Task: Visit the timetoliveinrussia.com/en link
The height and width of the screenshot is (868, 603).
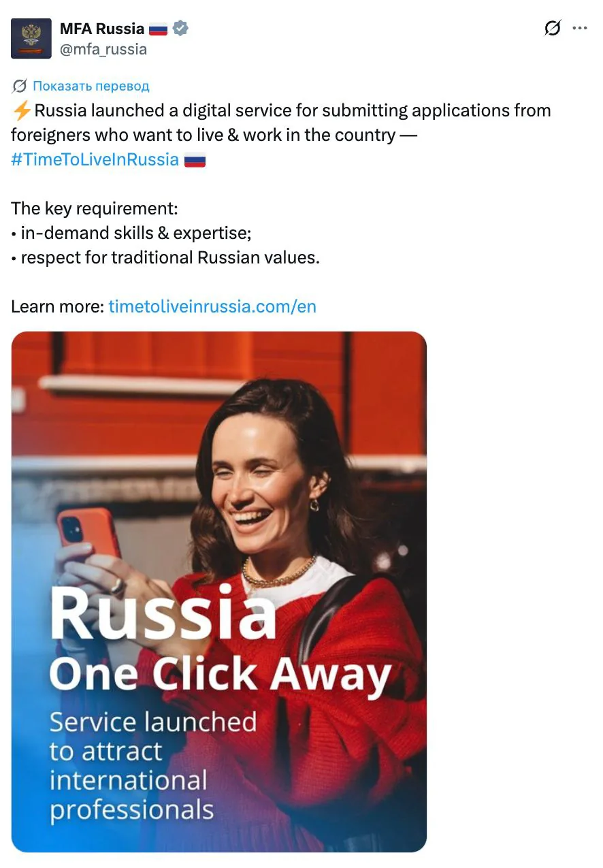Action: coord(212,306)
